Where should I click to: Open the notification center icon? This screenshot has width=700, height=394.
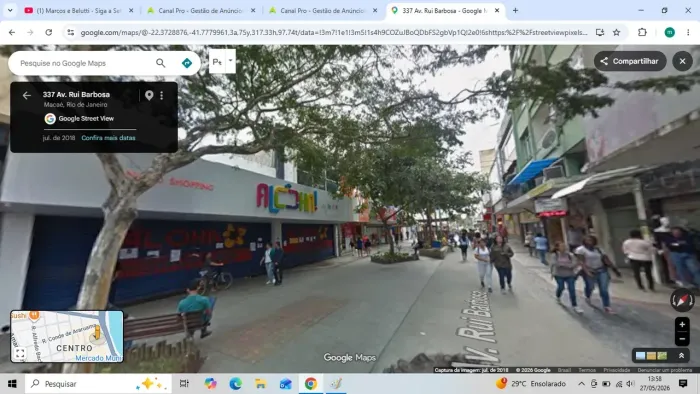(x=683, y=383)
